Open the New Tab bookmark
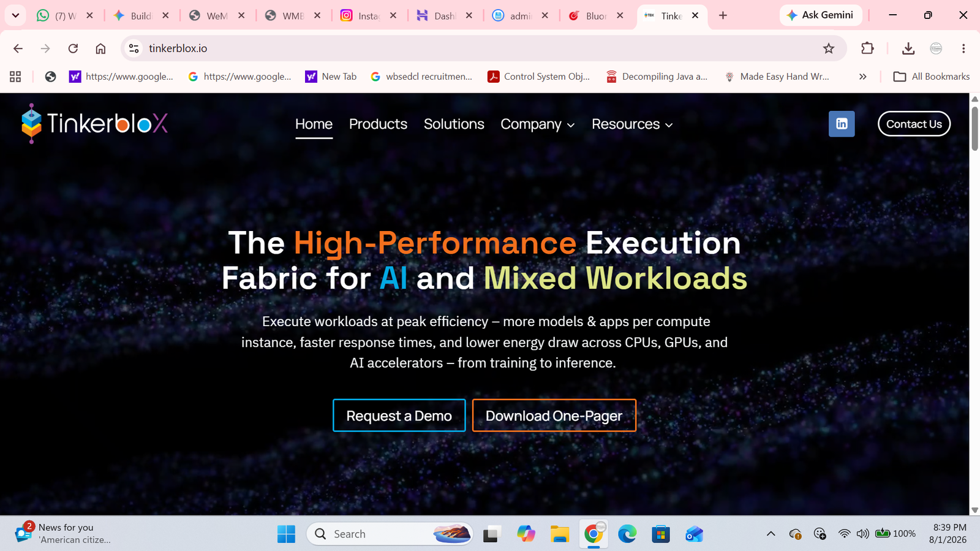 pyautogui.click(x=331, y=77)
